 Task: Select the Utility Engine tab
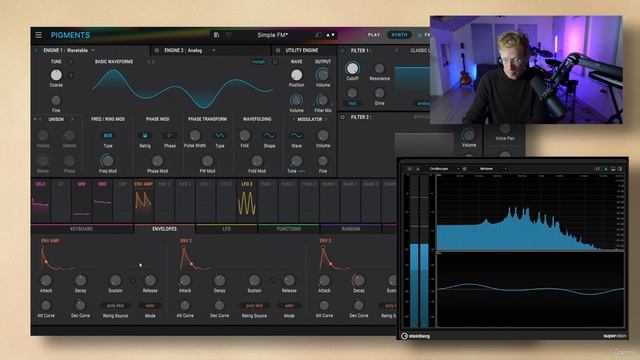pyautogui.click(x=302, y=50)
